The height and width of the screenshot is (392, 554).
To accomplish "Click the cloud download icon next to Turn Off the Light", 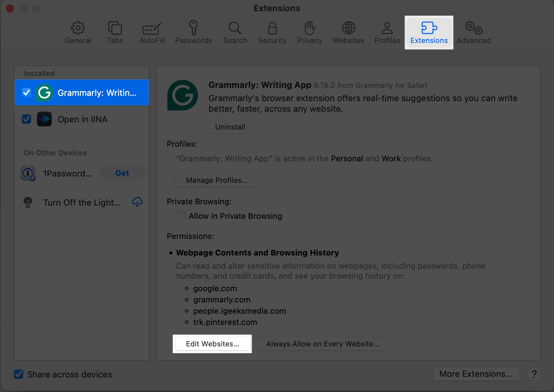I will coord(137,202).
